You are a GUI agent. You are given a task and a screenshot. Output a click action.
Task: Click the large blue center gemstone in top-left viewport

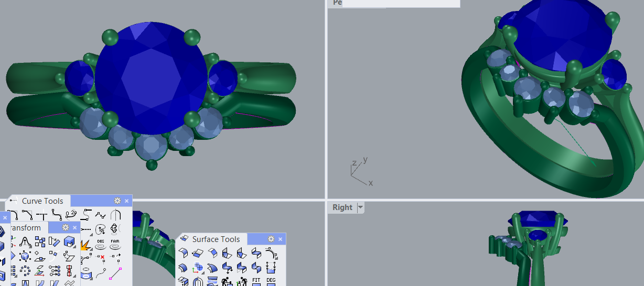pyautogui.click(x=151, y=79)
